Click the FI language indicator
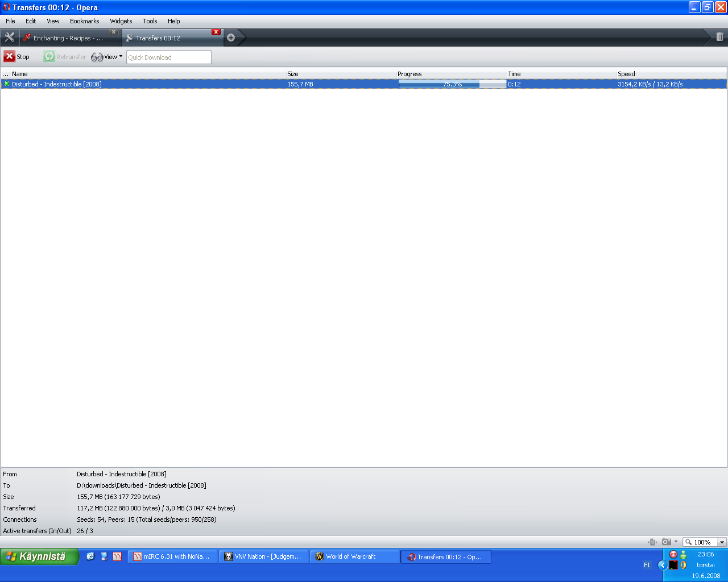 coord(647,565)
